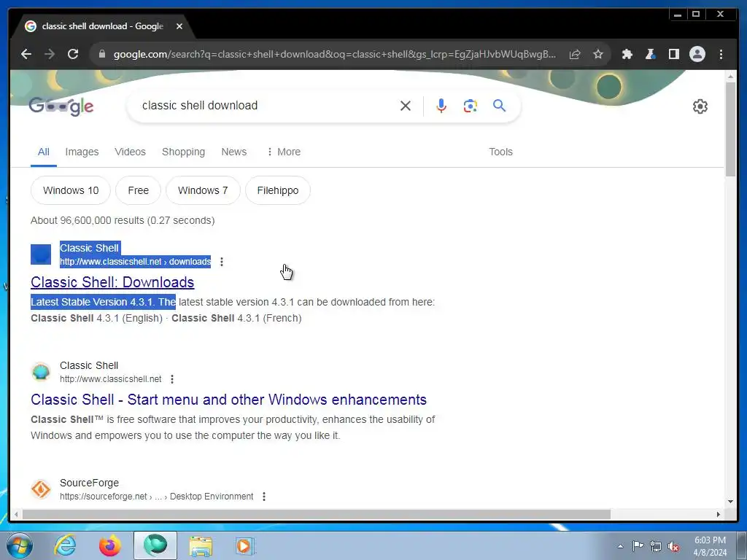747x560 pixels.
Task: Switch to the Images tab
Action: pos(82,152)
